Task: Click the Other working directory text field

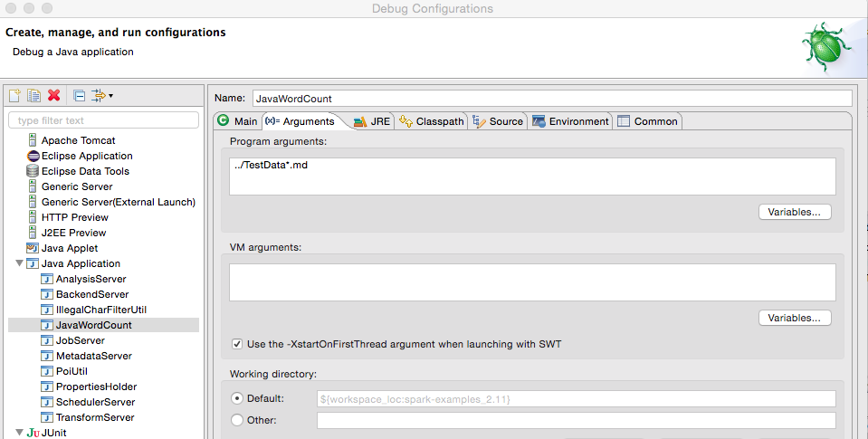Action: point(577,420)
